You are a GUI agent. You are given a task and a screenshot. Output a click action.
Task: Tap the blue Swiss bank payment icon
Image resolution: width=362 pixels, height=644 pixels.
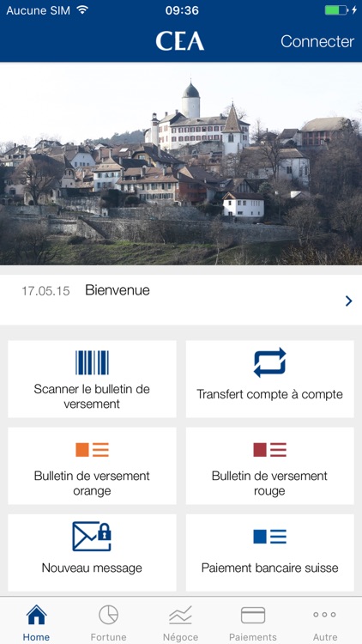269,537
